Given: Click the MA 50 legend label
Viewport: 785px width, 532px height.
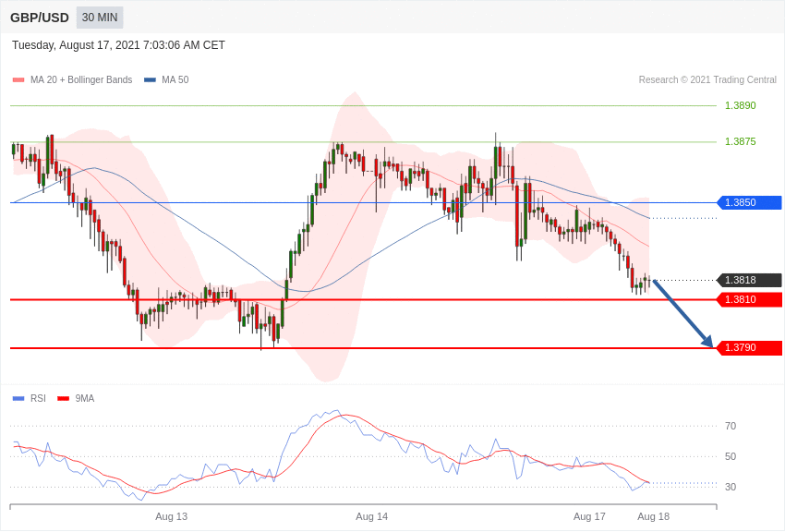Looking at the screenshot, I should click(x=175, y=79).
